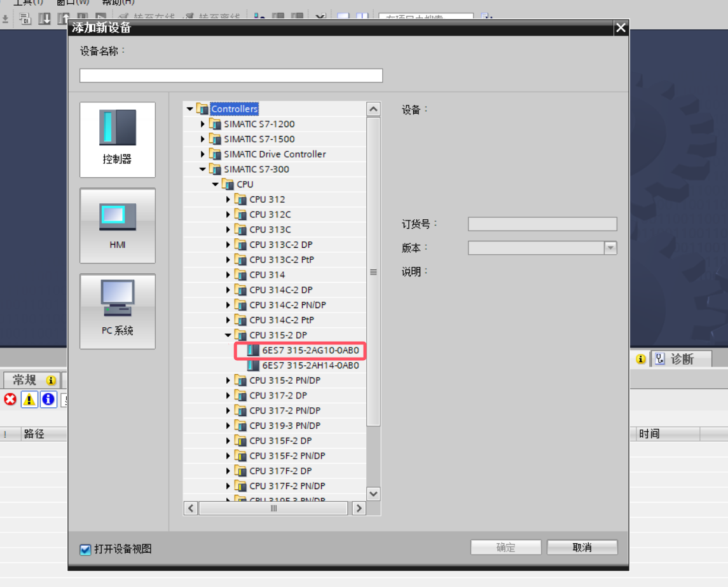Open the 版本 version dropdown
This screenshot has width=728, height=587.
coord(610,248)
